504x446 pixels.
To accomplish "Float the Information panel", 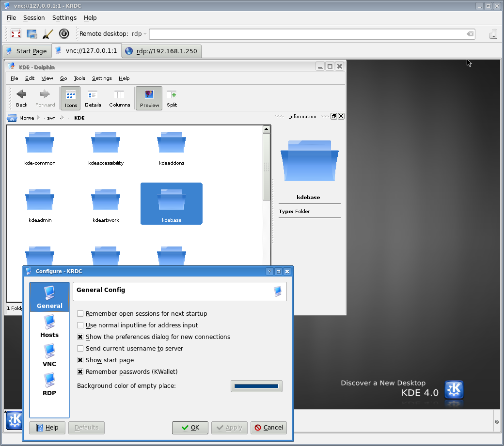I will (x=334, y=116).
